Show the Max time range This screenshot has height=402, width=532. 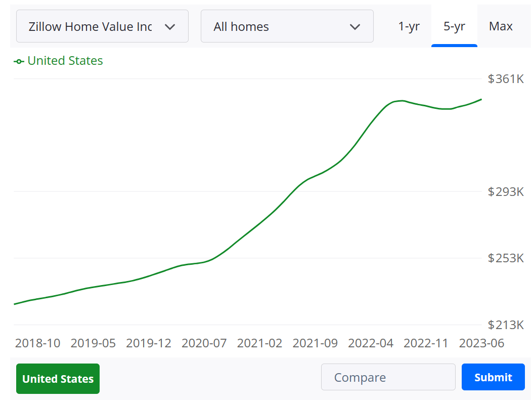501,26
